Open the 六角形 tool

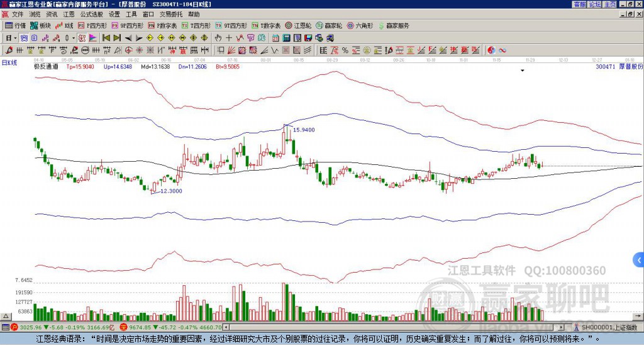(360, 25)
